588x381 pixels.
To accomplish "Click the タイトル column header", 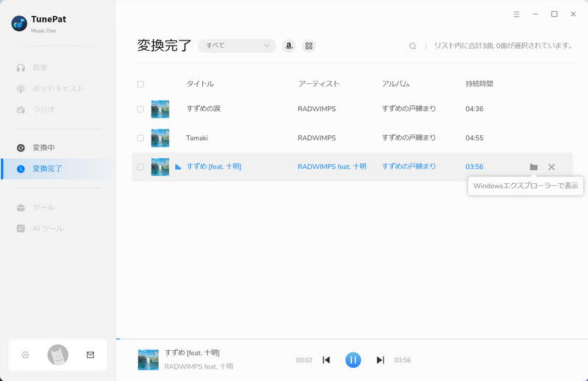I will pyautogui.click(x=200, y=84).
